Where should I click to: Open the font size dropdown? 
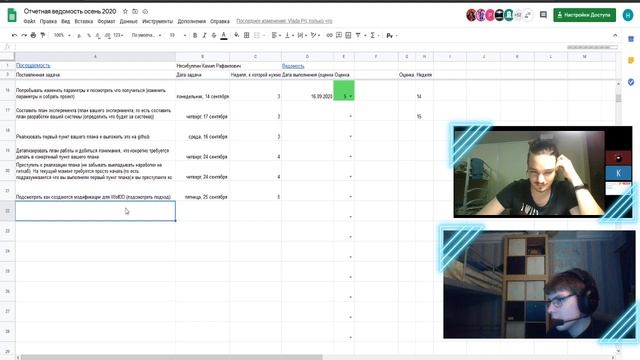(x=178, y=36)
